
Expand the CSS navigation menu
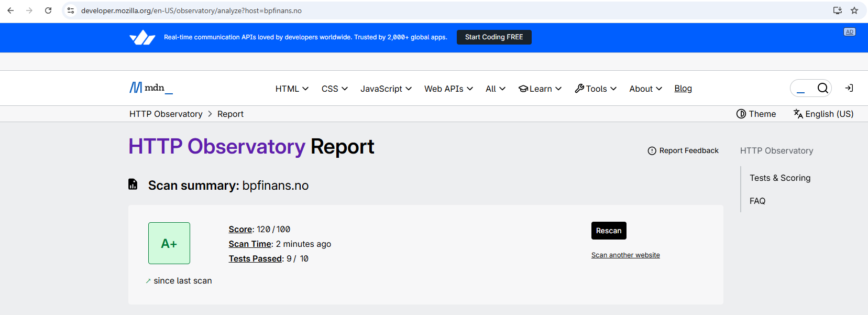[335, 89]
